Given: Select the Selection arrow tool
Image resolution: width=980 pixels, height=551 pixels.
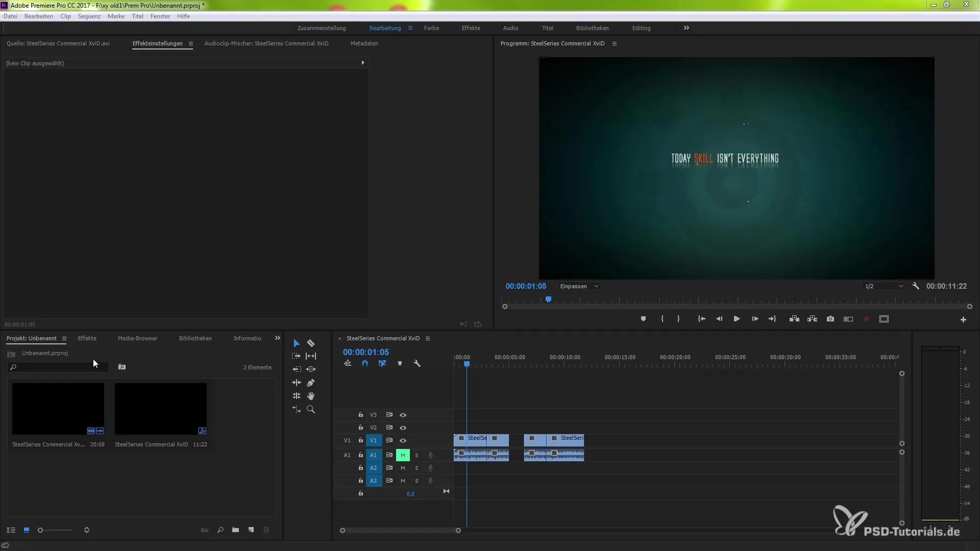Looking at the screenshot, I should click(x=297, y=343).
